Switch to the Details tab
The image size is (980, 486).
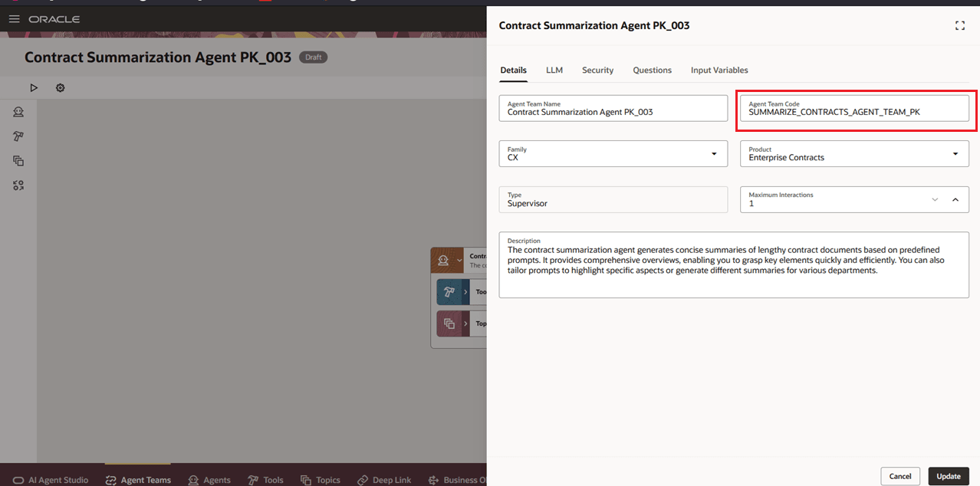point(513,71)
